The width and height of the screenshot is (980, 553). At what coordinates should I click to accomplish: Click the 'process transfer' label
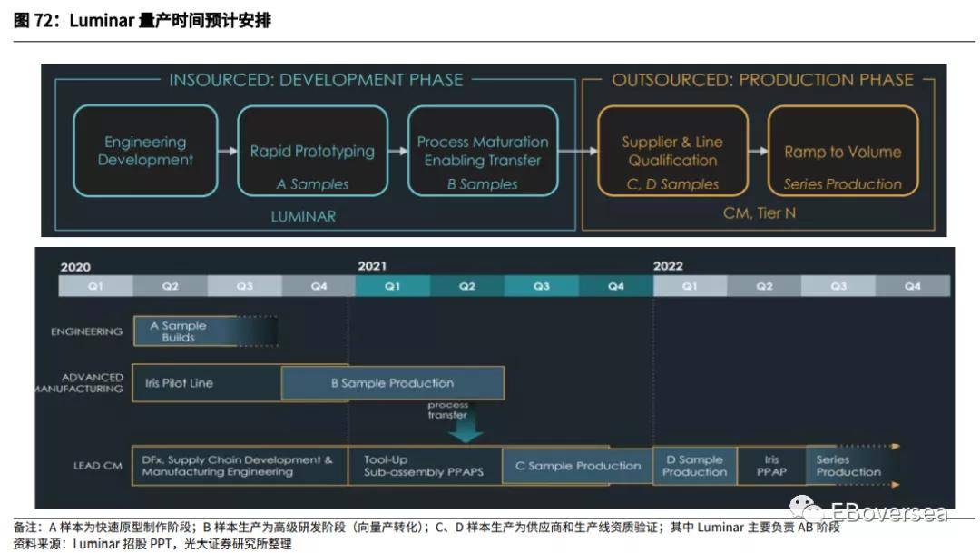tap(447, 410)
